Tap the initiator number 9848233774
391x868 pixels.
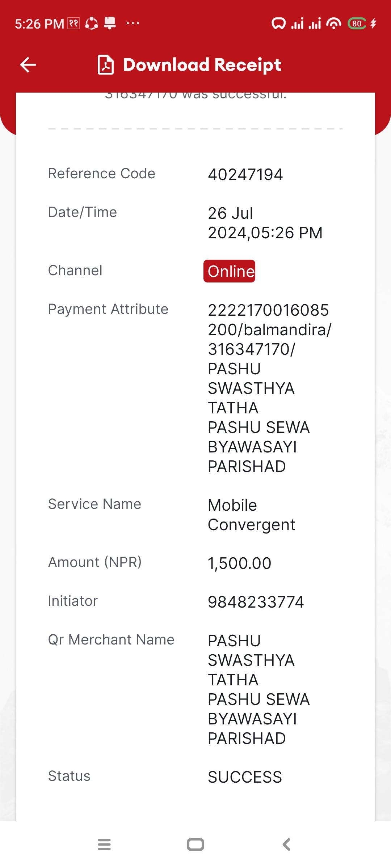point(256,602)
